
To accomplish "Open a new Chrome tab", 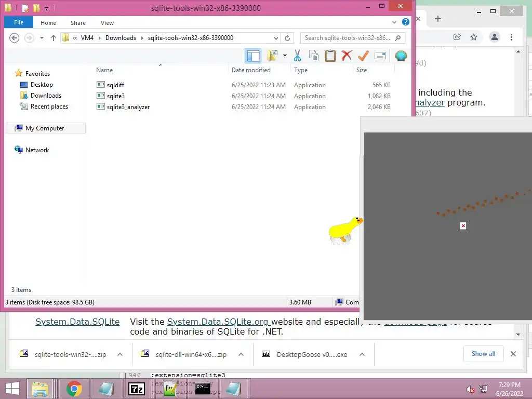I will click(437, 19).
